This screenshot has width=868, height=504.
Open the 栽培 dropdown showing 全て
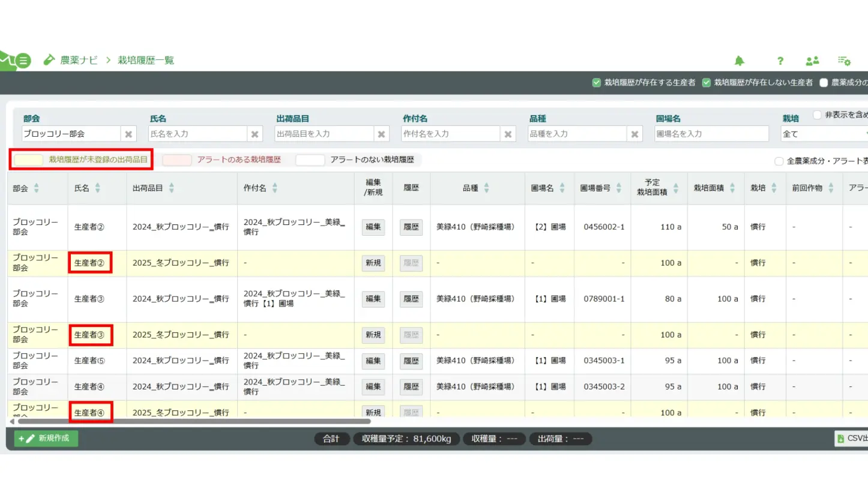point(824,134)
